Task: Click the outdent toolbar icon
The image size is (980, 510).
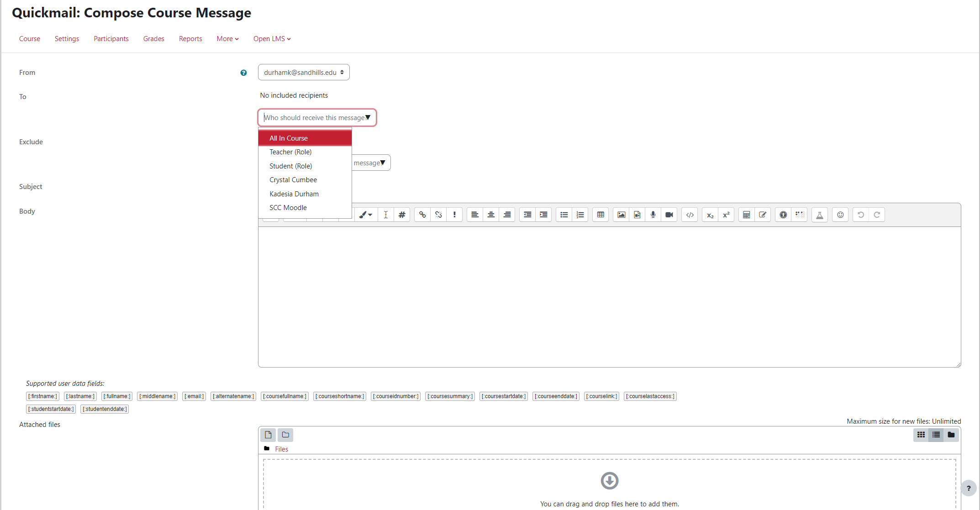Action: 527,215
